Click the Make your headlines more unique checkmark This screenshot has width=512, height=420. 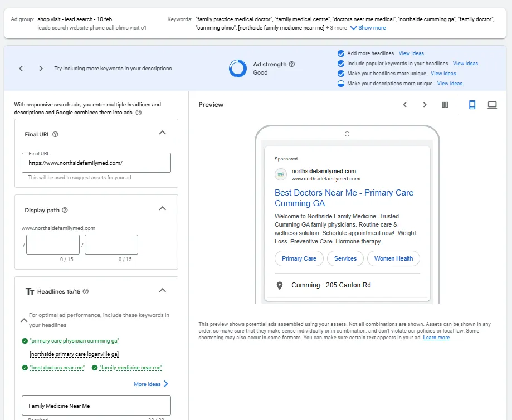click(x=341, y=74)
